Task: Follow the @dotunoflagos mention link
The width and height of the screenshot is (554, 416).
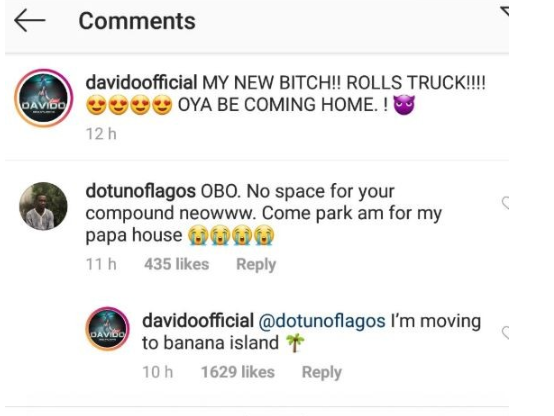Action: point(322,321)
